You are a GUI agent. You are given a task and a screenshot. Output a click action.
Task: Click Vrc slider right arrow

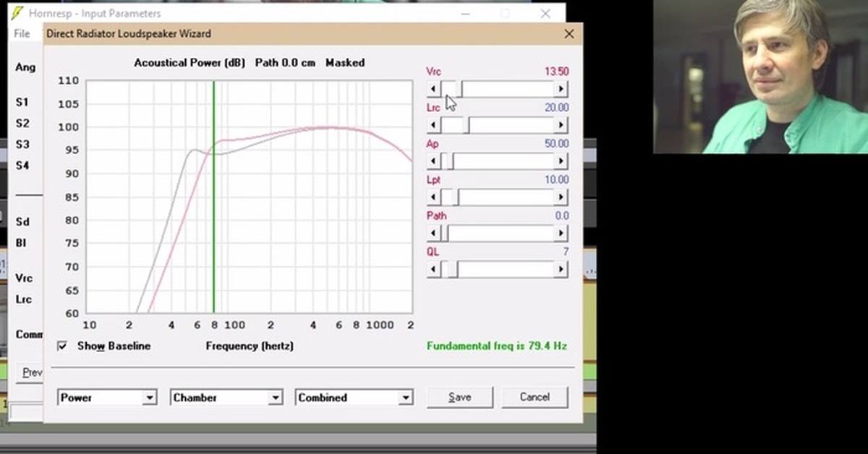561,89
